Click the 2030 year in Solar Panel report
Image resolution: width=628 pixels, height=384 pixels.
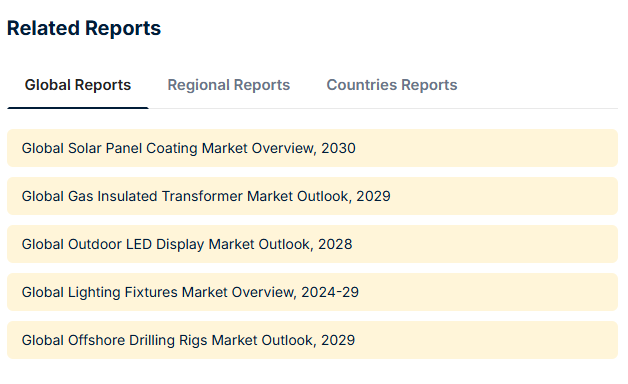point(338,148)
